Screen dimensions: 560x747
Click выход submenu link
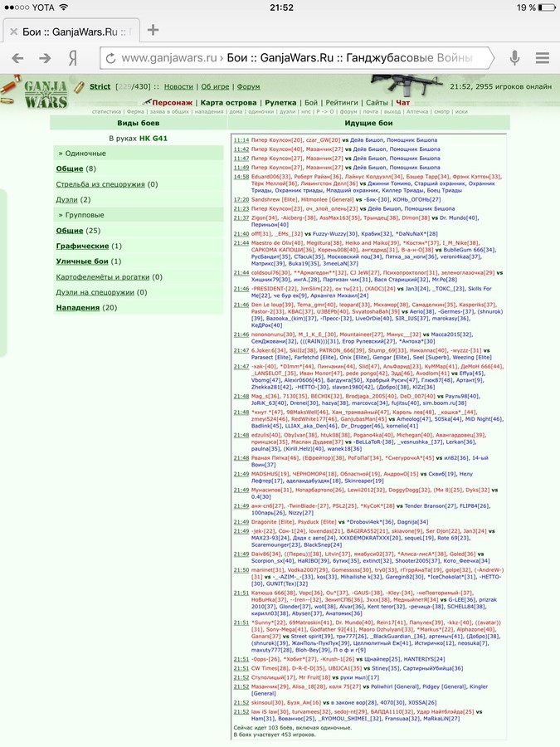tap(392, 111)
